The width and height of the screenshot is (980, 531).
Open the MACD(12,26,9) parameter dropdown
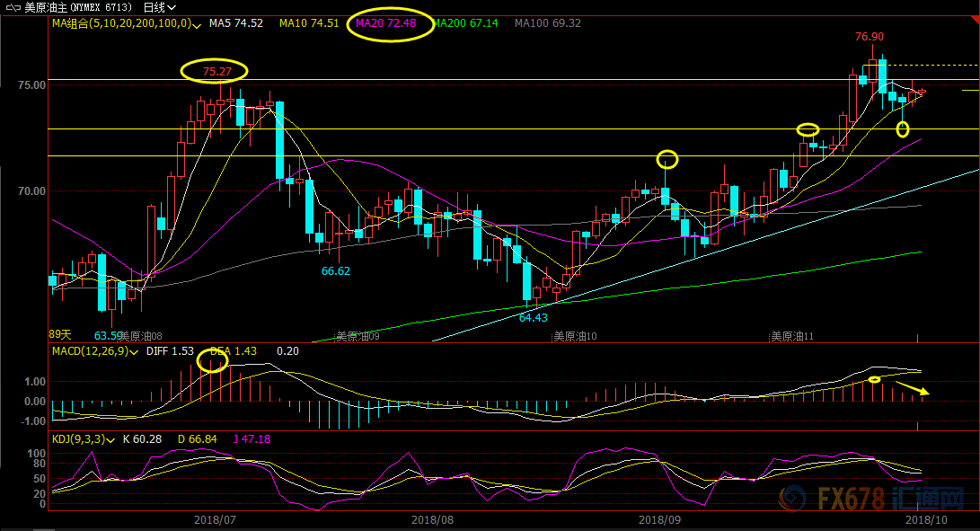click(x=133, y=350)
